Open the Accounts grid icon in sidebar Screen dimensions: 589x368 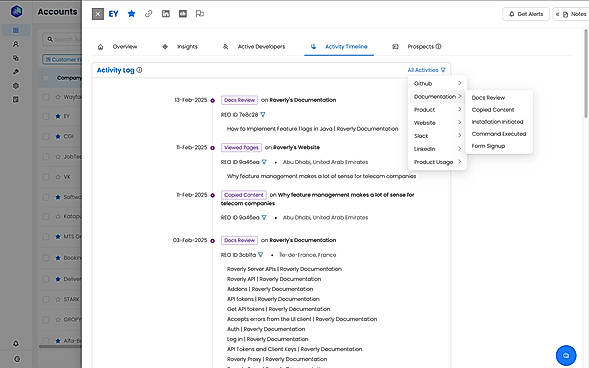click(x=15, y=30)
